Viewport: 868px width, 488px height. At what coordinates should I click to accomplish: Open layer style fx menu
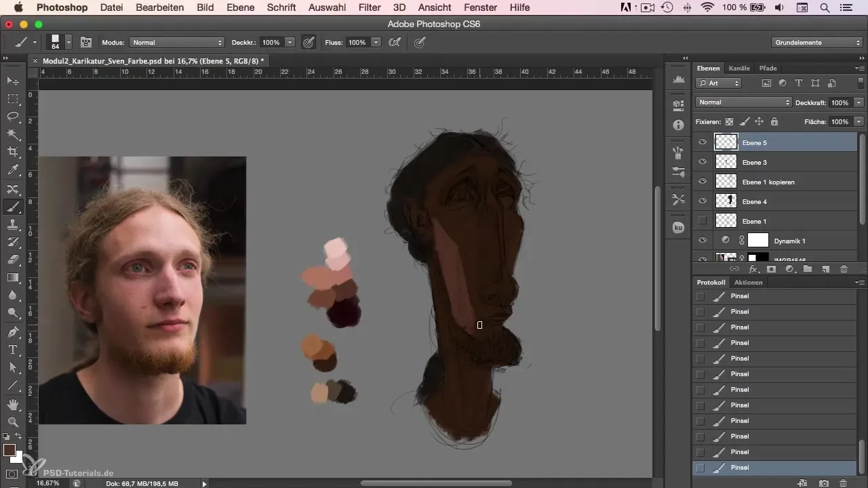click(753, 269)
